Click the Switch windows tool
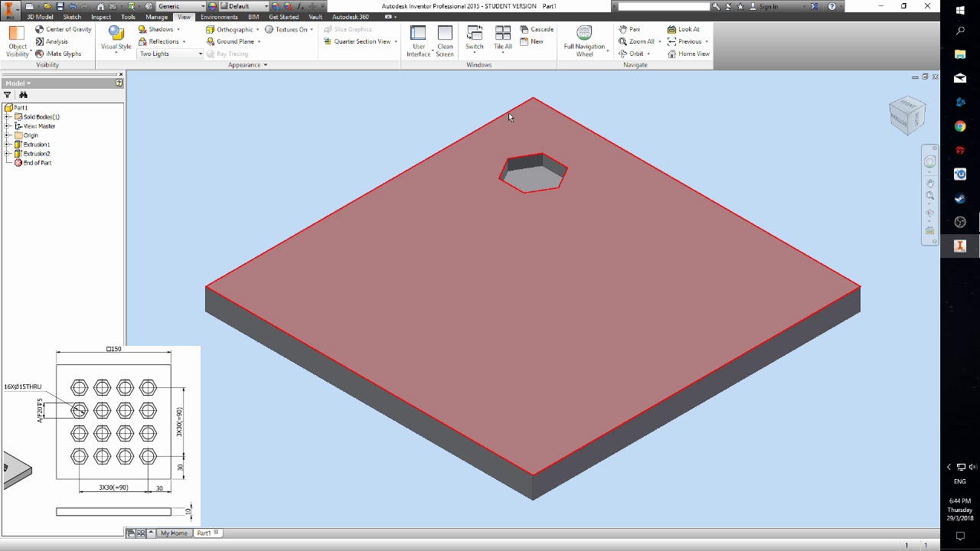980x551 pixels. (475, 38)
